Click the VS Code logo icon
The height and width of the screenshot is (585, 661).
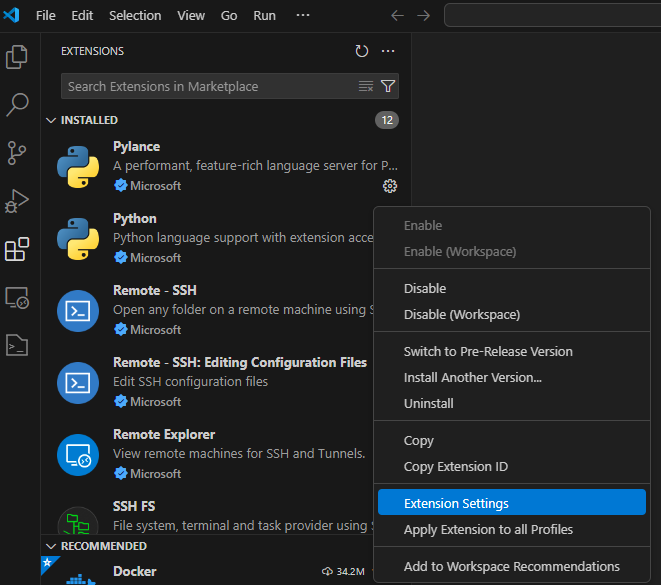coord(11,15)
